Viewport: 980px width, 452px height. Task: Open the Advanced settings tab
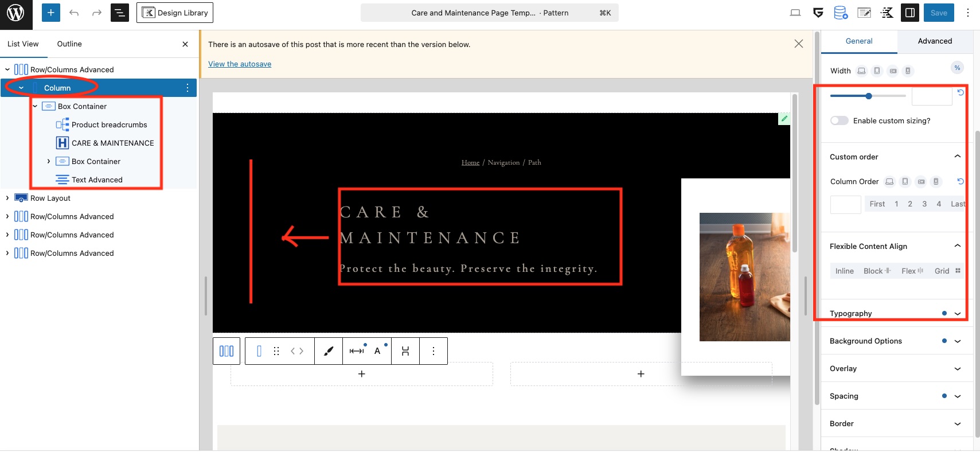pyautogui.click(x=935, y=41)
